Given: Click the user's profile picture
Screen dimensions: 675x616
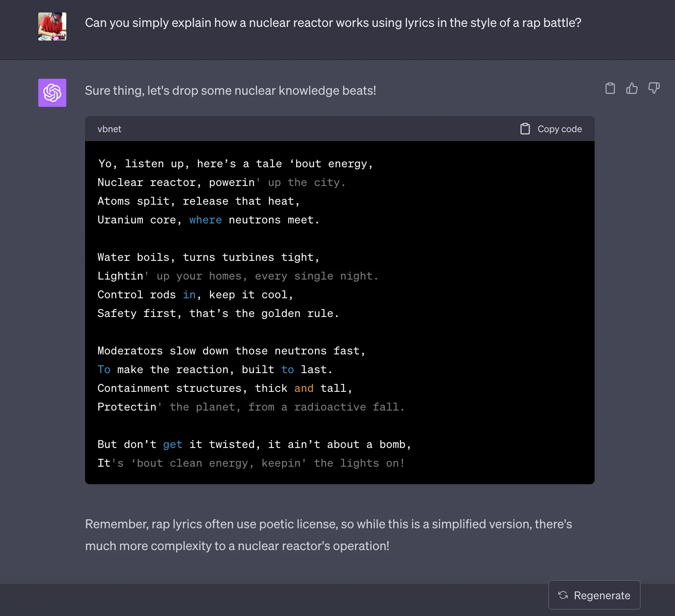Looking at the screenshot, I should pos(52,26).
